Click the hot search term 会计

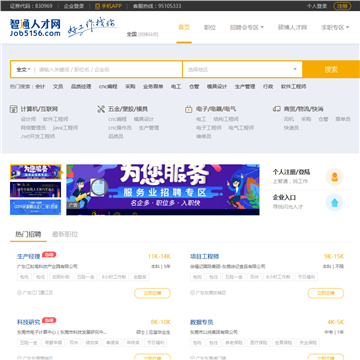click(40, 86)
